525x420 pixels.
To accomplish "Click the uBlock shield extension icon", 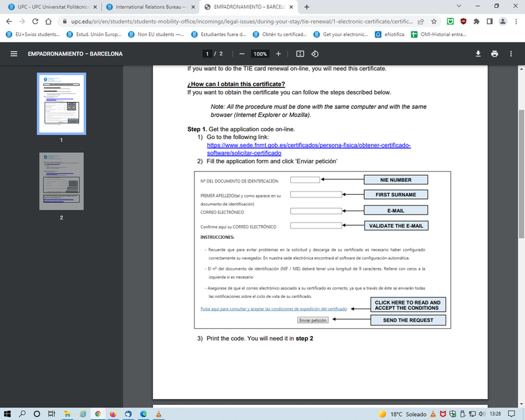I will coord(463,22).
